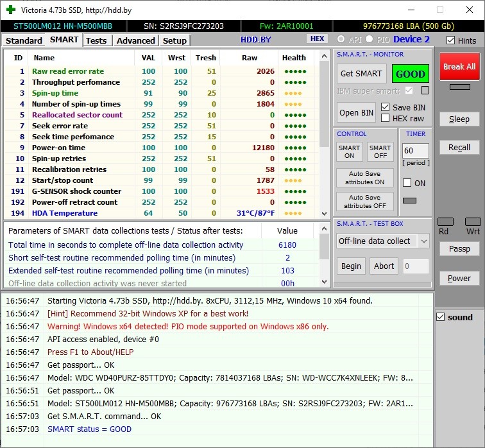Click Auto Save attributes OFF

pos(364,202)
